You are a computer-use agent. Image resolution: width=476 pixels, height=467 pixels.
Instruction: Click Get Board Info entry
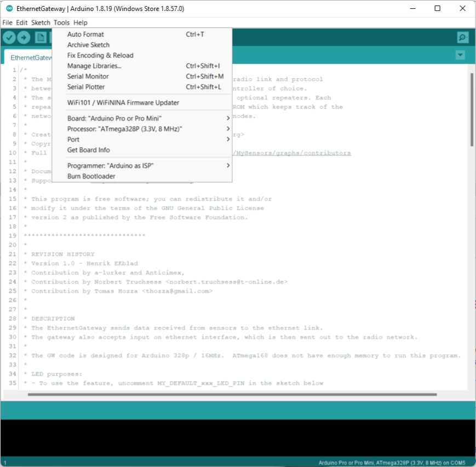[88, 150]
